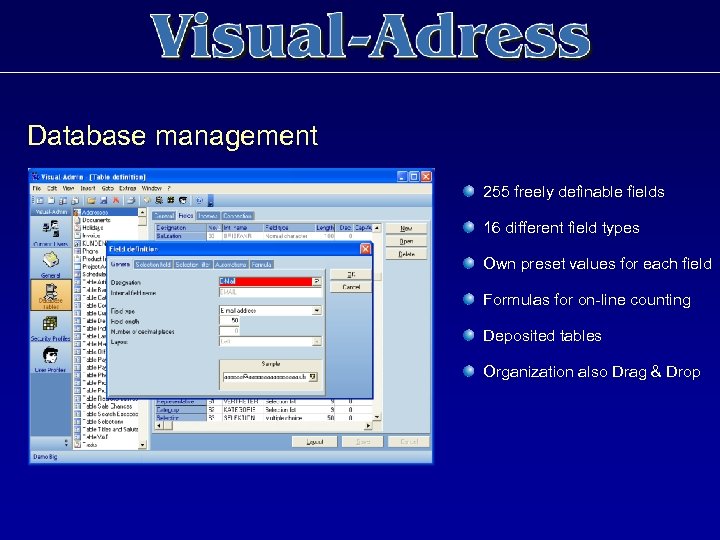Click the fields grid vertical scroll-down arrow
Screen dimensions: 720x540
point(377,417)
